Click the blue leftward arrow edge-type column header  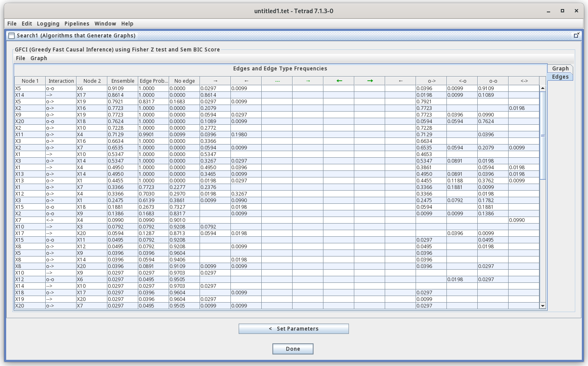click(246, 81)
